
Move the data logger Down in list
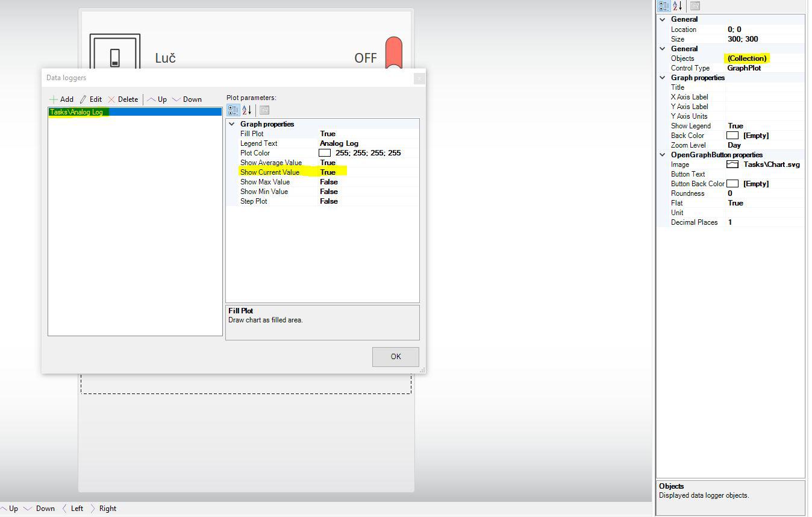point(187,99)
